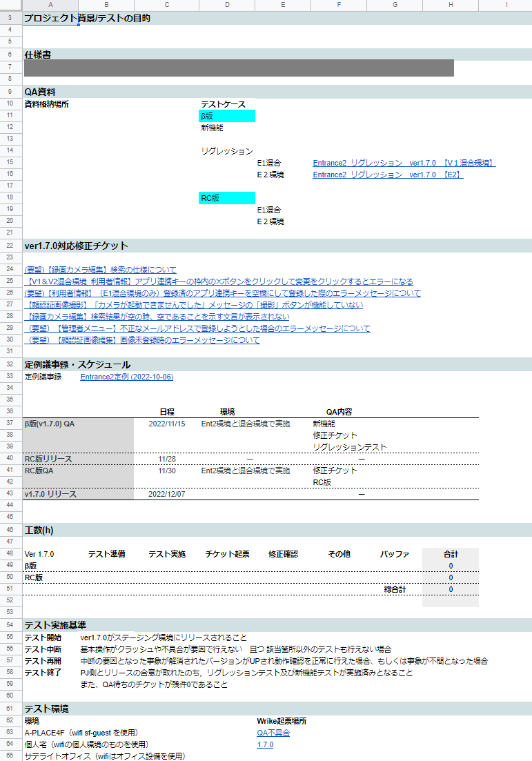
Task: Click the 資料格納場所 cell
Action: pos(47,104)
